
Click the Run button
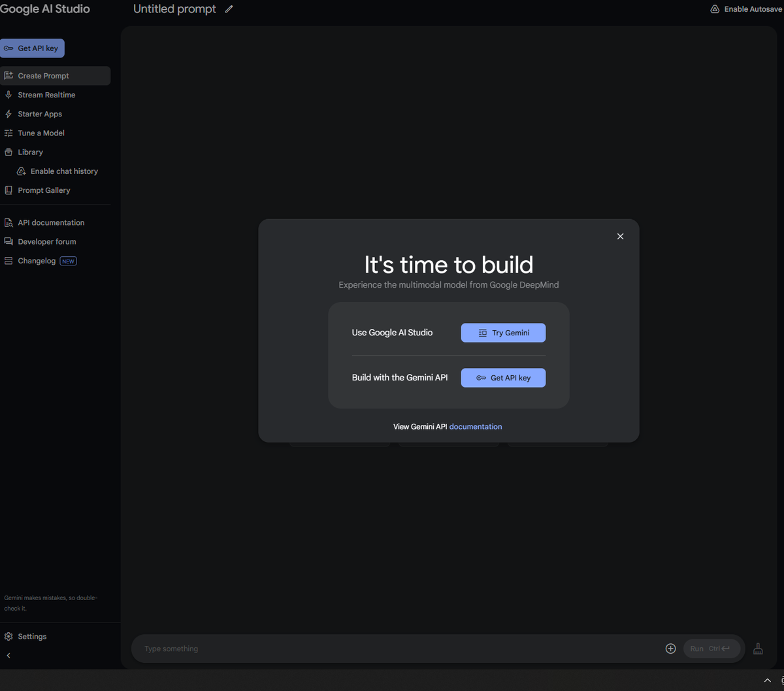point(711,649)
